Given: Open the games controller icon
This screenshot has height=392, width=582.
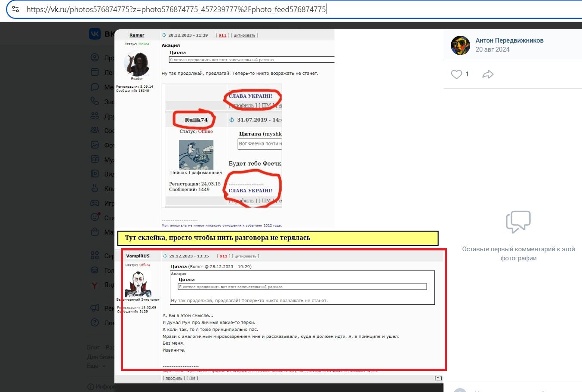Looking at the screenshot, I should pos(95,203).
